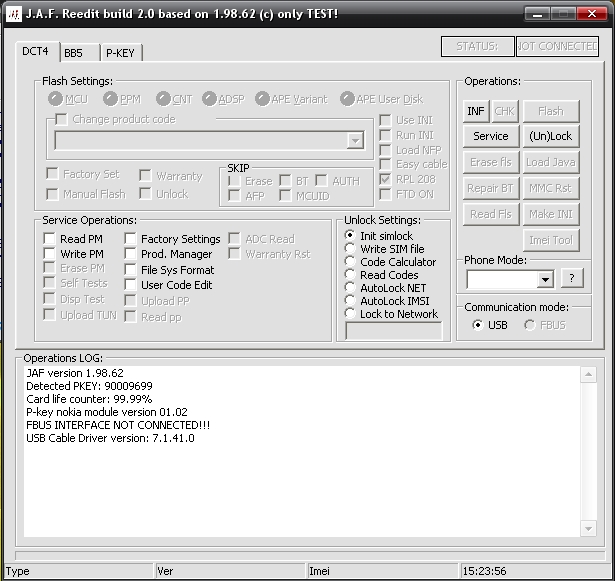Viewport: 615px width, 581px height.
Task: Click 'Detected PKEY: 90009699' log line
Action: [x=89, y=386]
